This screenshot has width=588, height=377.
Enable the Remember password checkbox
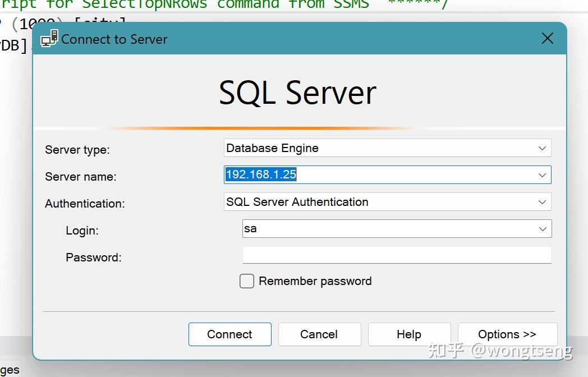(247, 281)
